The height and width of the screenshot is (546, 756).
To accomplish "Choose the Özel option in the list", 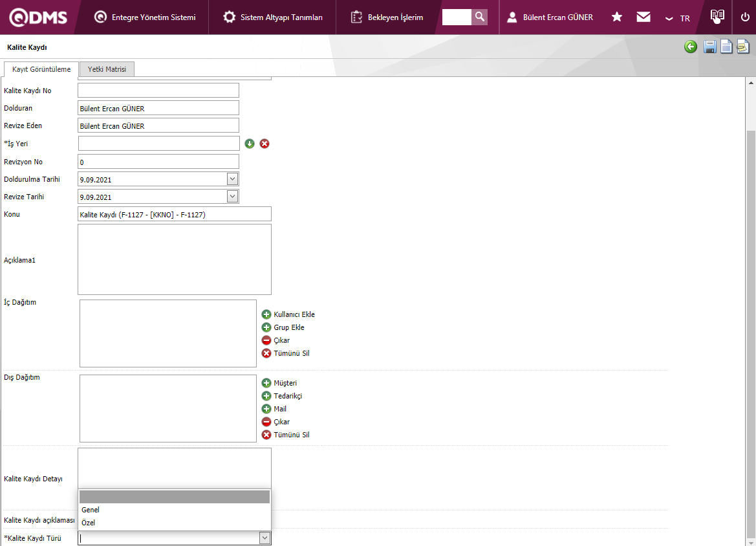I will click(x=89, y=523).
